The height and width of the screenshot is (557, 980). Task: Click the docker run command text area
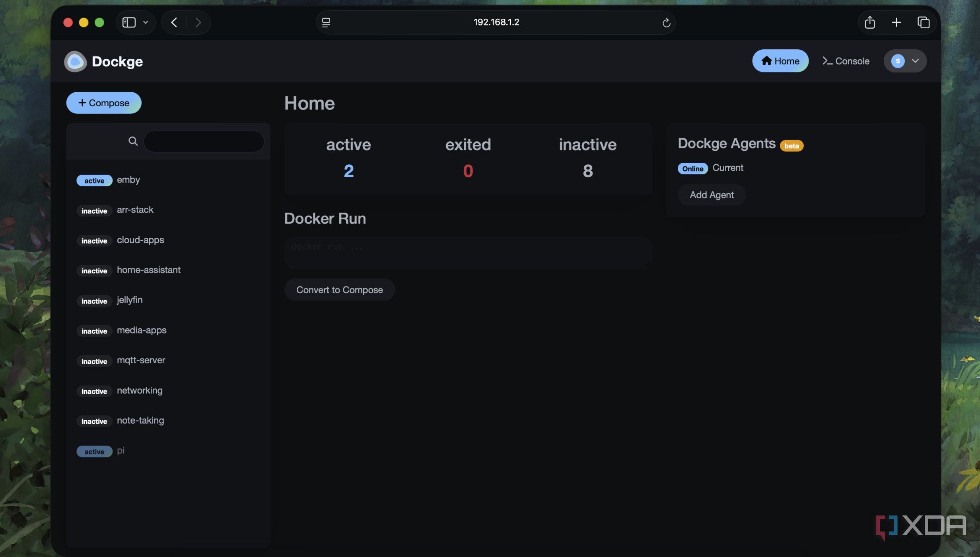[x=468, y=252]
